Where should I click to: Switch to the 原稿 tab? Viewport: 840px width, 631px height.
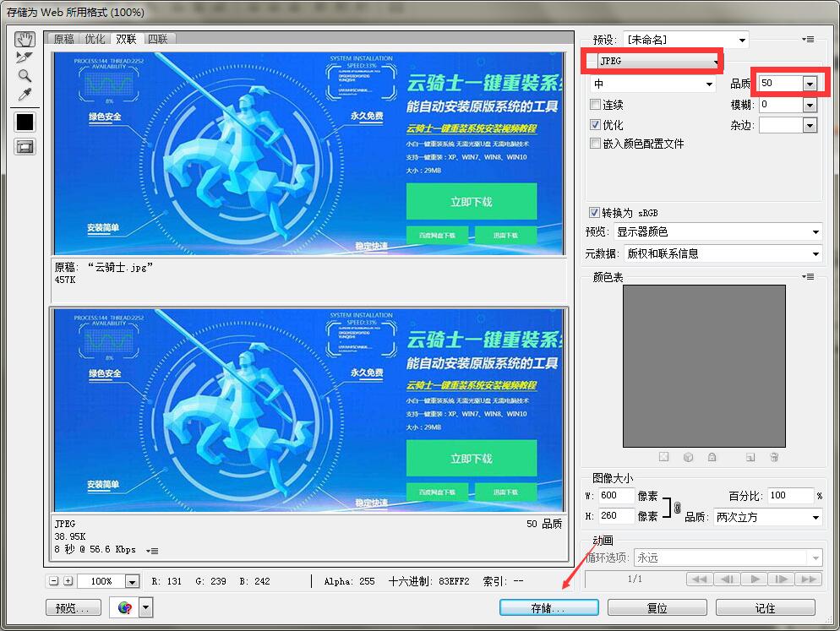click(63, 39)
